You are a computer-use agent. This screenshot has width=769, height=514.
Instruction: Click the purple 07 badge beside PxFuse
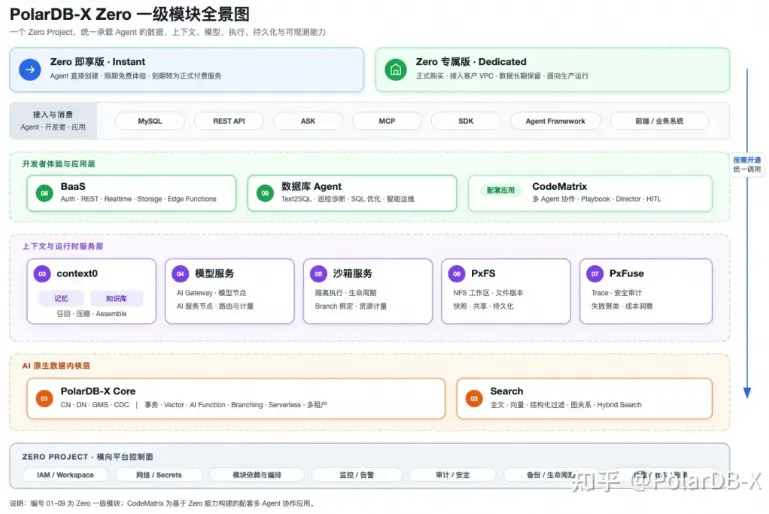[595, 274]
